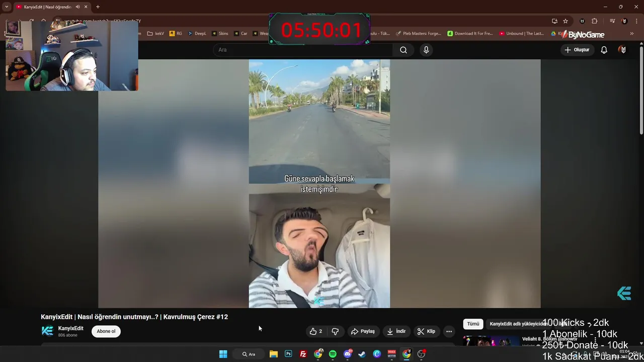This screenshot has height=362, width=644.
Task: Open OBS Studio from the taskbar
Action: pyautogui.click(x=421, y=354)
